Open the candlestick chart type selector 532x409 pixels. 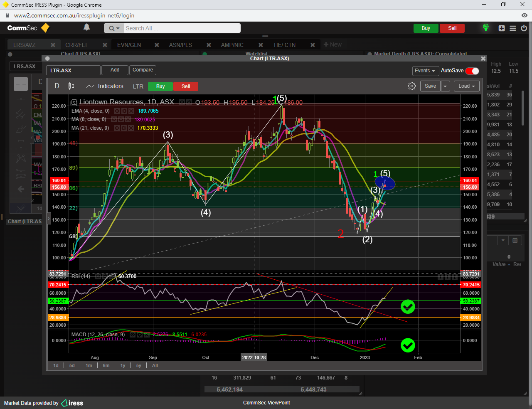71,86
